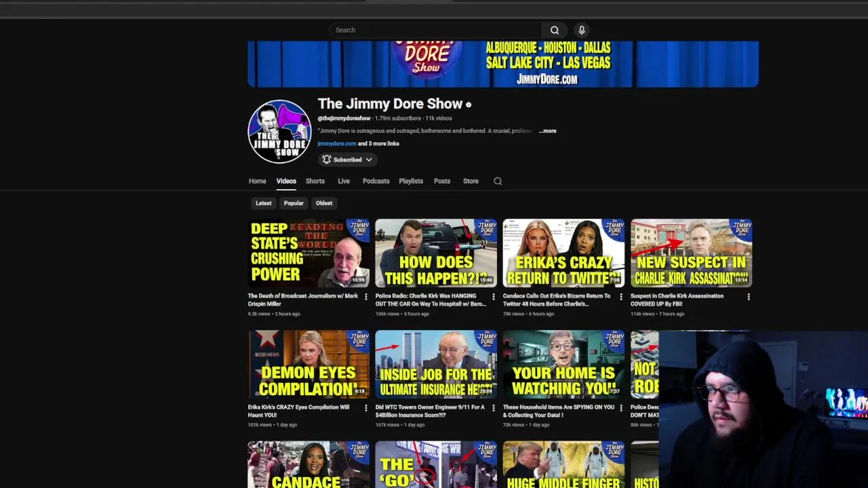Click the Huge Middle Finger thumbnail

coord(564,464)
